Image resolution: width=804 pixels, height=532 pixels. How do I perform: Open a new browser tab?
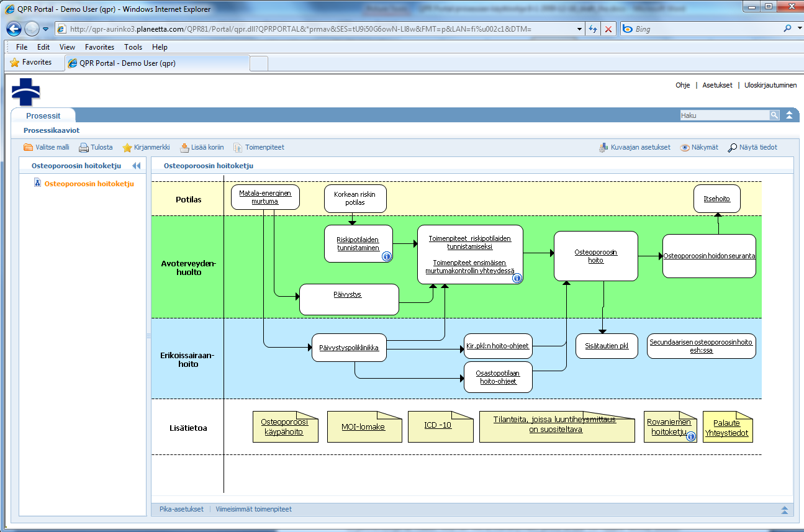[259, 63]
